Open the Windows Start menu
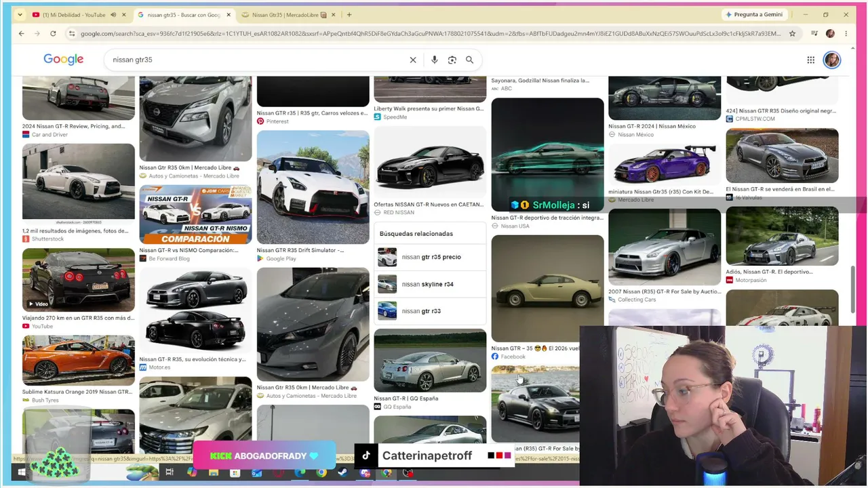Viewport: 868px width, 488px height. pyautogui.click(x=22, y=472)
